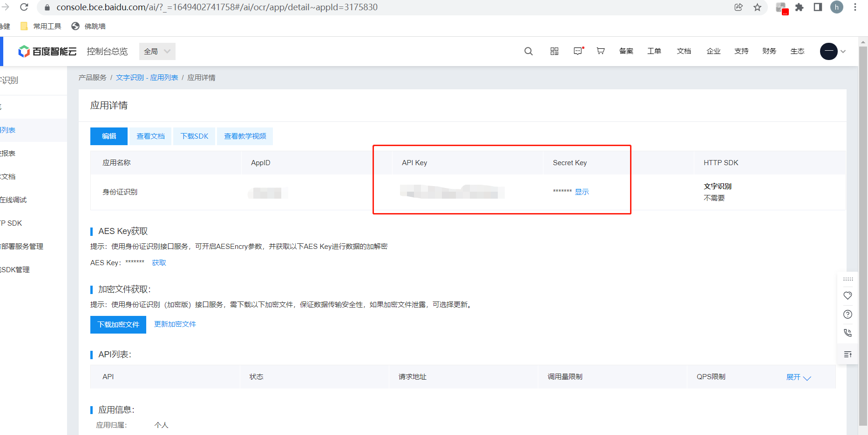This screenshot has width=868, height=435.
Task: Click the browser forward arrow
Action: (5, 7)
